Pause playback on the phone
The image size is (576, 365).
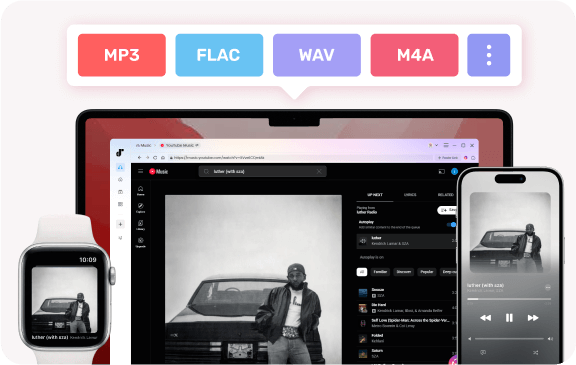point(509,318)
